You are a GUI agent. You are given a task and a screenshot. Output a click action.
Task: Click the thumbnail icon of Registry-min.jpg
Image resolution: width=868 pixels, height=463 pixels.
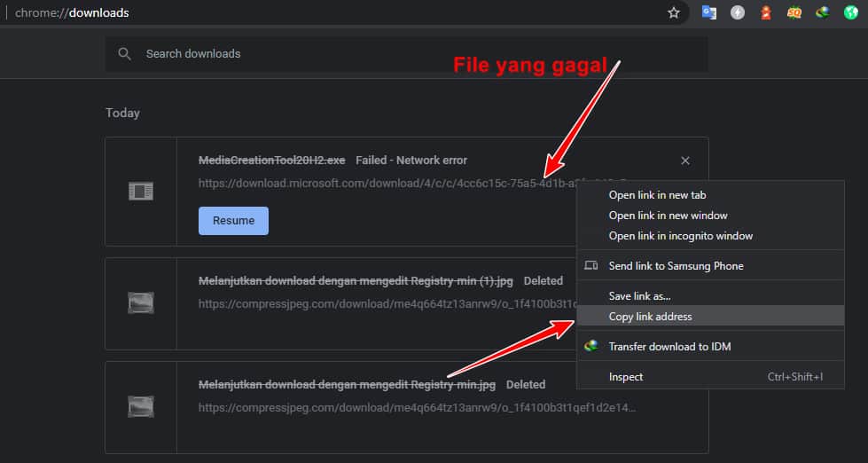point(141,406)
